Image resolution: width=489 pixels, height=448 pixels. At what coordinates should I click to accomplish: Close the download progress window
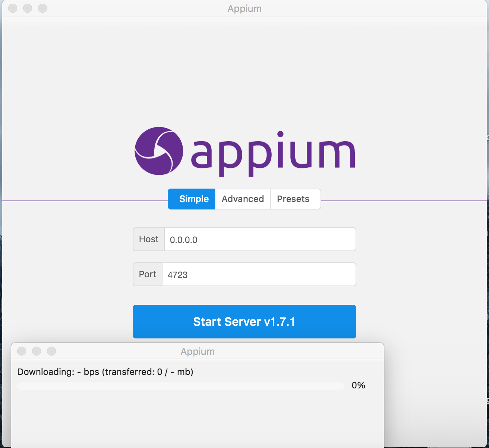coord(22,351)
